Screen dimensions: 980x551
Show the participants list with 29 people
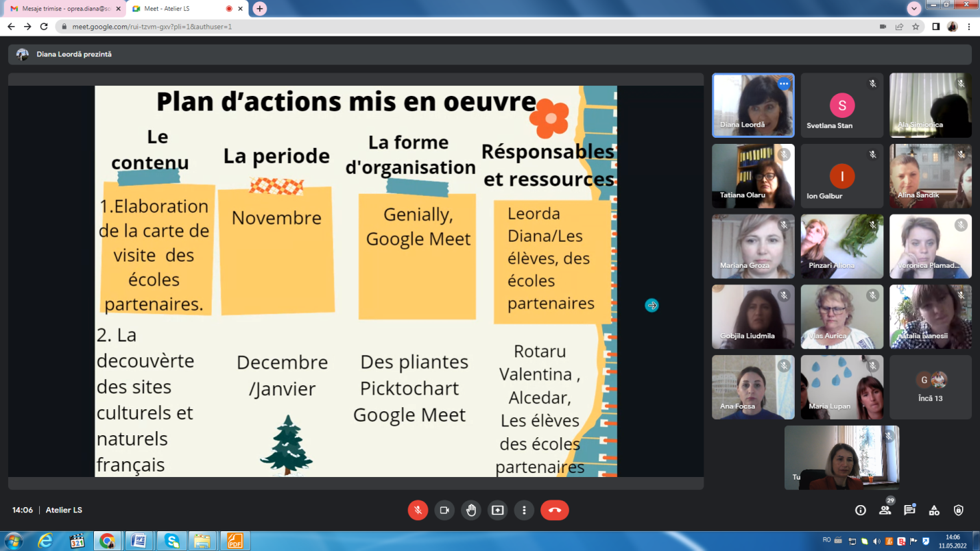[885, 510]
